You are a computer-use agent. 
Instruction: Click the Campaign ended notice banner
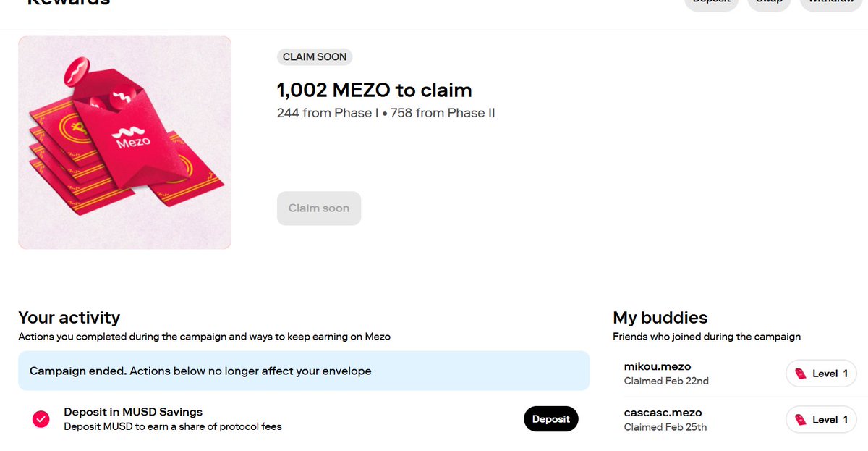(x=304, y=371)
